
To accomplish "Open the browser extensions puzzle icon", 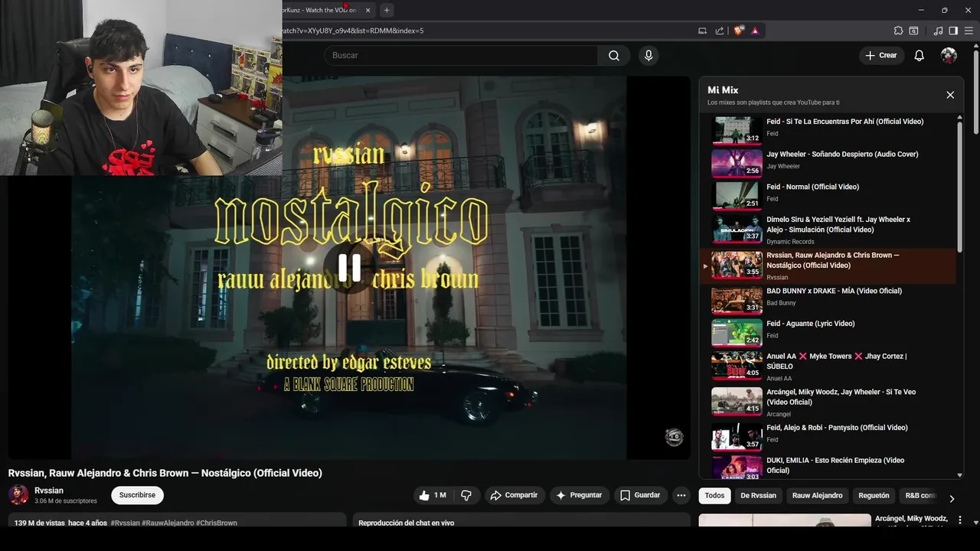I will coord(898,31).
